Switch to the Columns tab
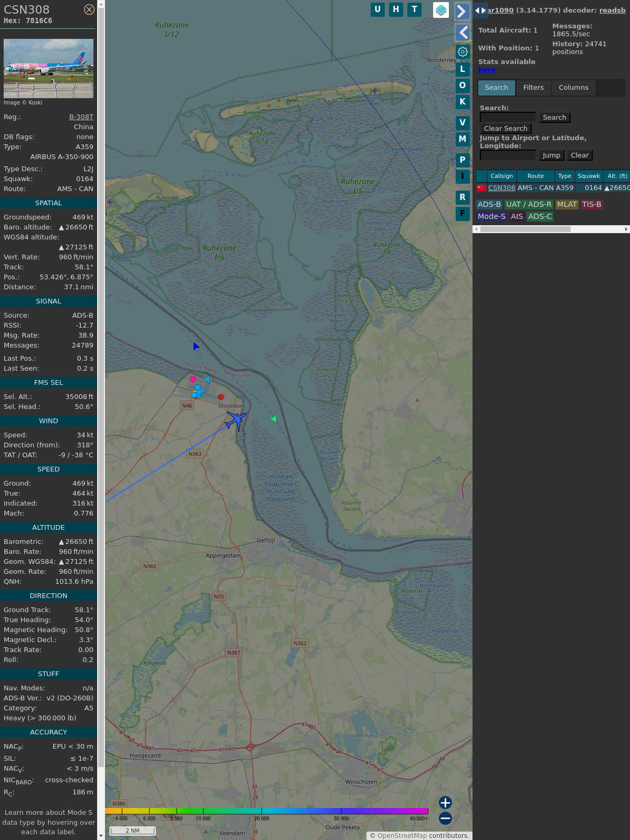 coord(573,88)
